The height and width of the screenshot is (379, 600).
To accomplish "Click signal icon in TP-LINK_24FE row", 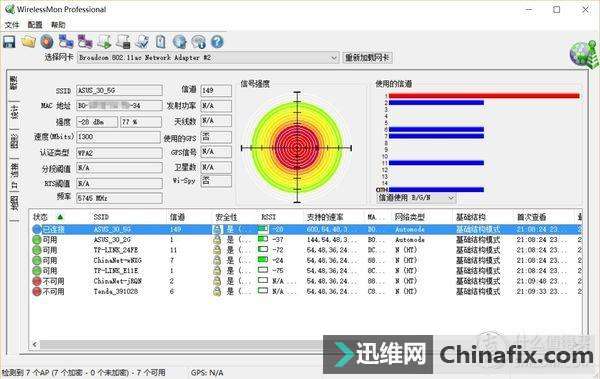I will [x=263, y=250].
